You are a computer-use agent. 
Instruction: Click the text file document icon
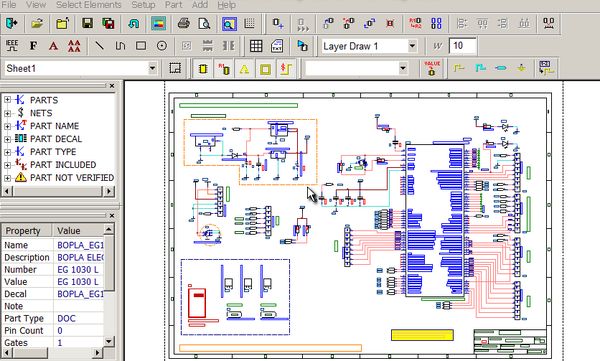pyautogui.click(x=277, y=46)
